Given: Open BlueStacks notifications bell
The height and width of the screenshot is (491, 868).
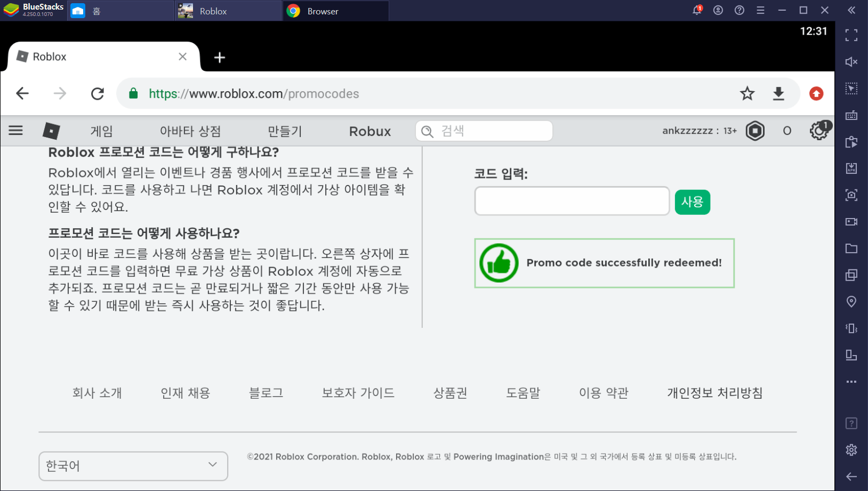Looking at the screenshot, I should [x=697, y=10].
